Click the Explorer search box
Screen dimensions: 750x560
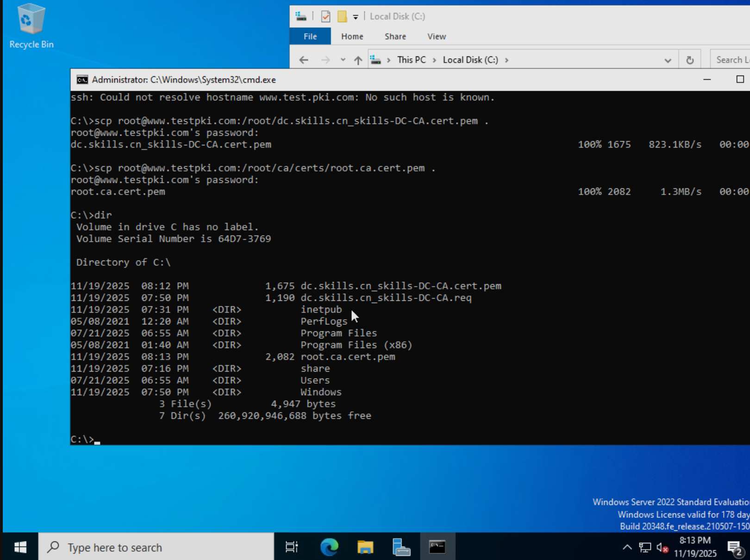[731, 60]
